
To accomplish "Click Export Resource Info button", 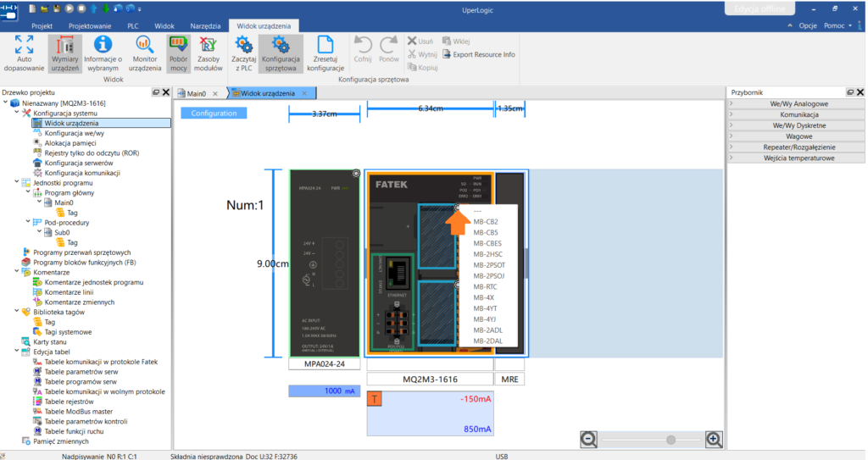I will tap(479, 54).
